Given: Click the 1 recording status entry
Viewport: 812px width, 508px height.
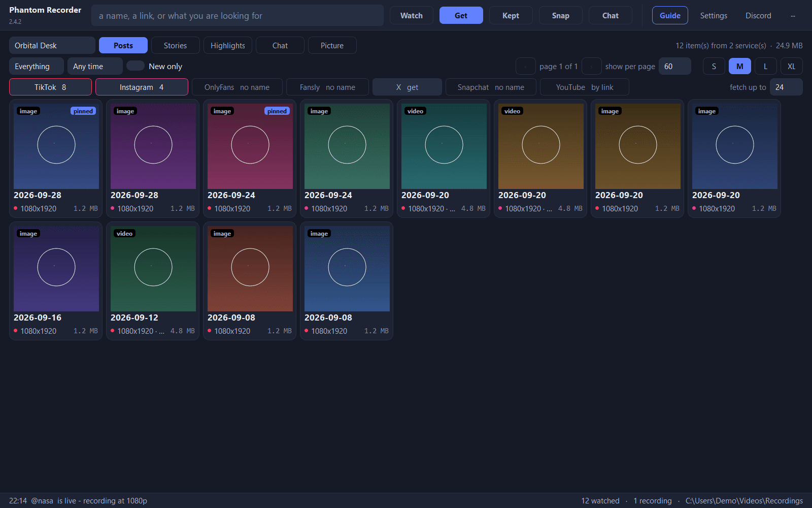Looking at the screenshot, I should pos(653,501).
